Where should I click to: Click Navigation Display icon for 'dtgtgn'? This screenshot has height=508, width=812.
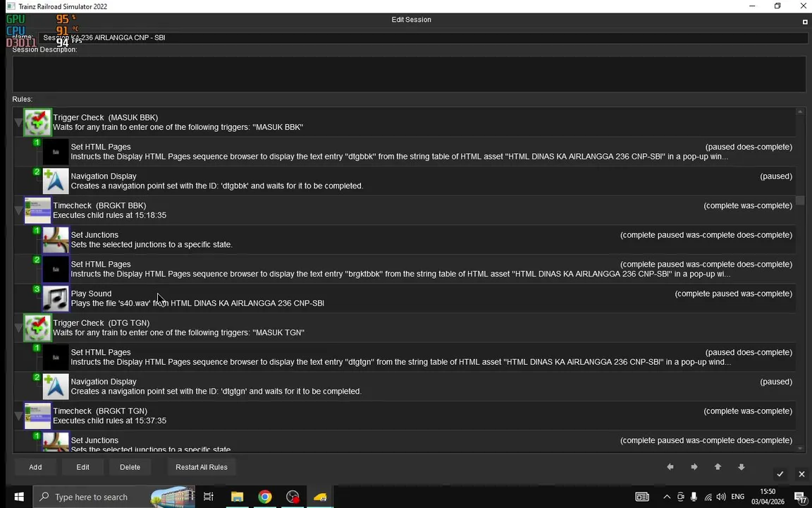[x=56, y=386]
